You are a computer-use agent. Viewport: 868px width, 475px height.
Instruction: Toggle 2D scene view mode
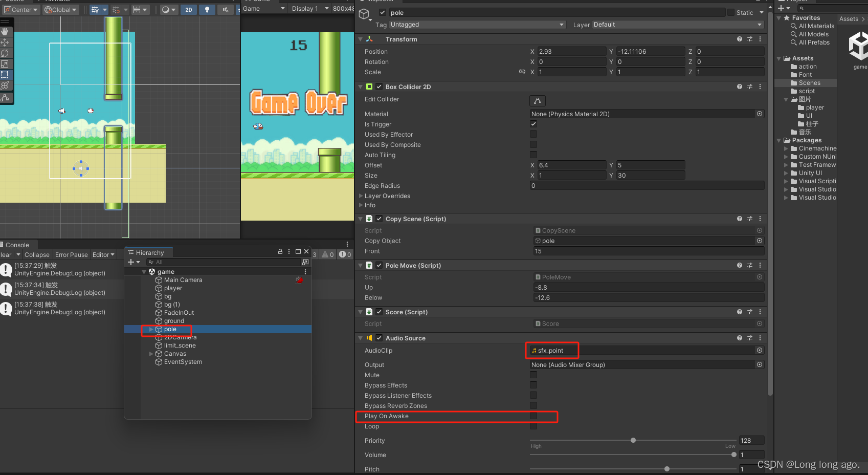click(189, 10)
